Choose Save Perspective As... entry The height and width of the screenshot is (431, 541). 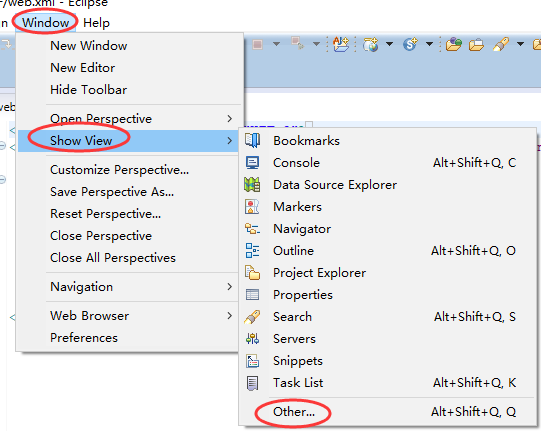click(112, 192)
